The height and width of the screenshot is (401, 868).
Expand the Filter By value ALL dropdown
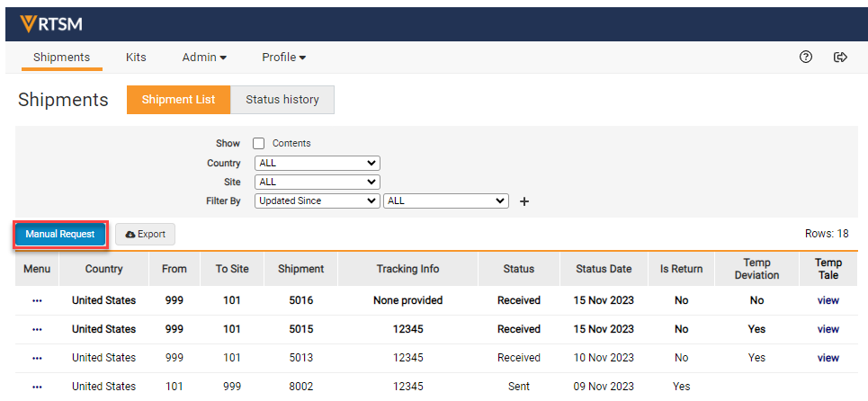click(446, 201)
